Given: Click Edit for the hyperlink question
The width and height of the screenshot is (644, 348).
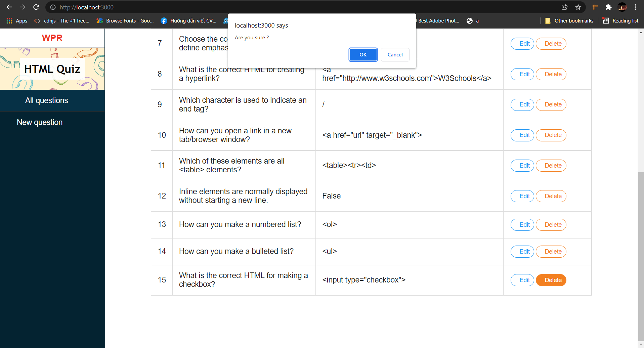Looking at the screenshot, I should pyautogui.click(x=522, y=74).
